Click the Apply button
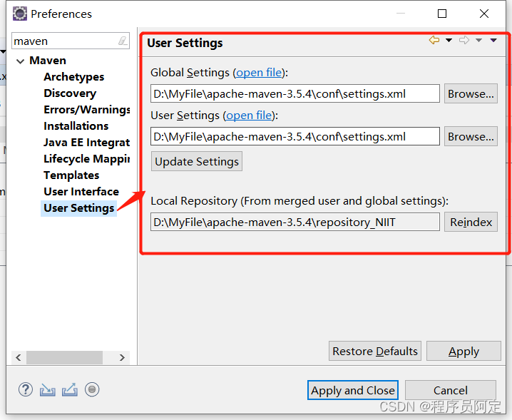 464,351
